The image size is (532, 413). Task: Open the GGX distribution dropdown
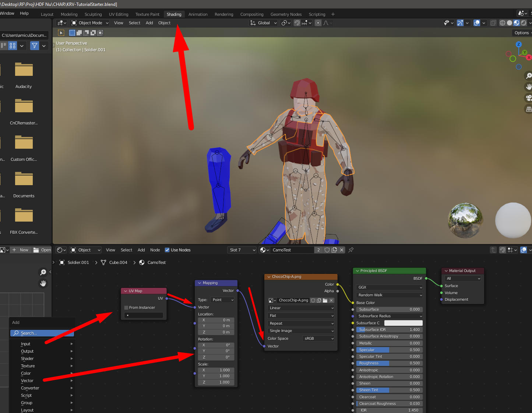pyautogui.click(x=390, y=287)
